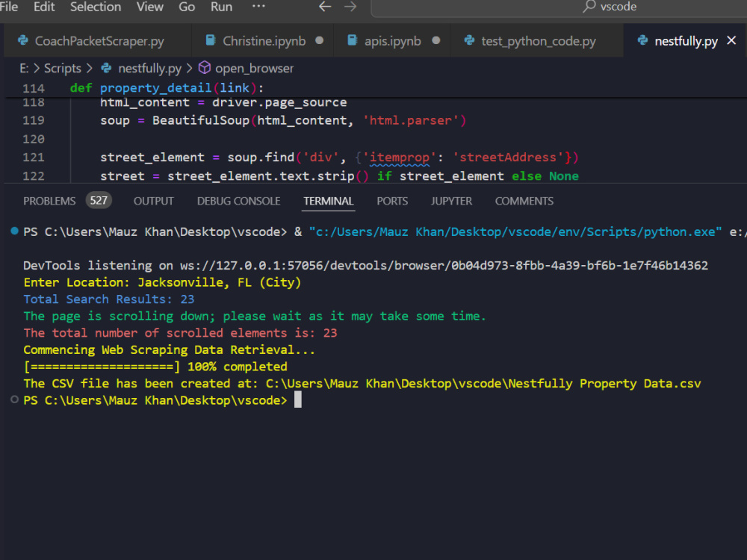The height and width of the screenshot is (560, 747).
Task: Open the DEBUG CONSOLE panel tab
Action: point(239,201)
